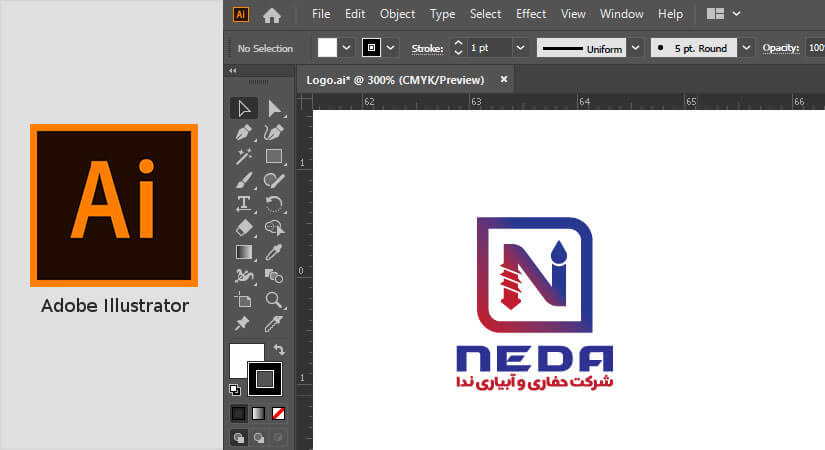Open the Uniform variable width profile dropdown
Image resolution: width=825 pixels, height=450 pixels.
[x=636, y=48]
